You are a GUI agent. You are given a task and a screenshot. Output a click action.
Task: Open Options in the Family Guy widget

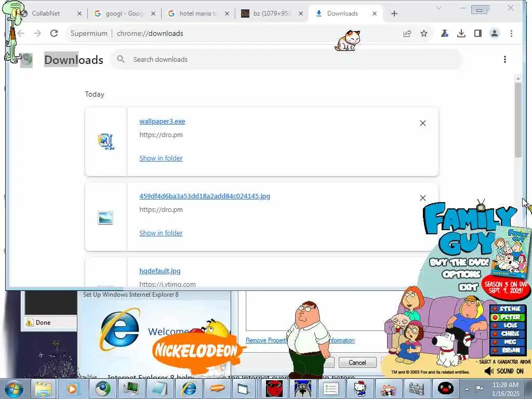click(x=461, y=274)
